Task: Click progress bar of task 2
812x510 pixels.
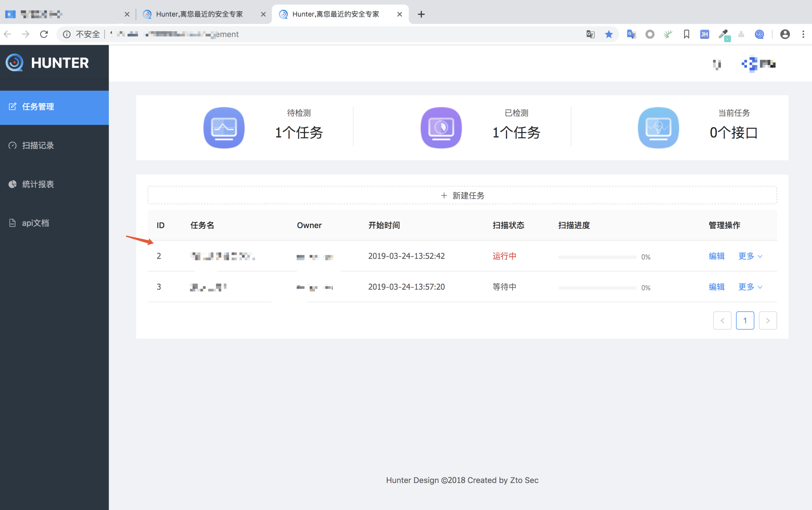Action: click(597, 257)
